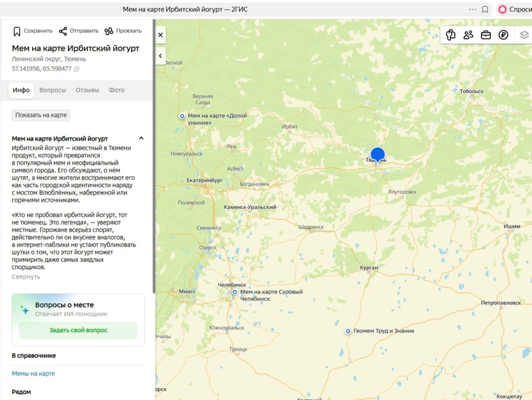The image size is (532, 400).
Task: Switch to the Отзывы tab
Action: 87,90
